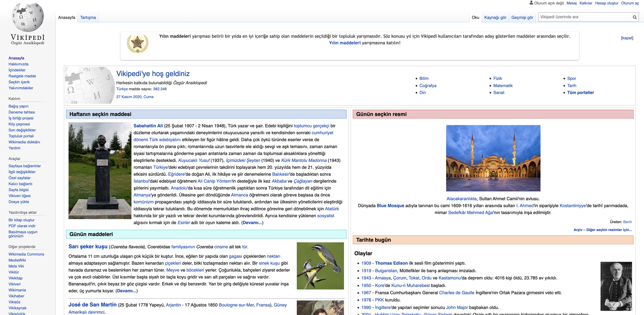The width and height of the screenshot is (644, 315).
Task: Open the Kaynağı gör tab
Action: tap(495, 18)
